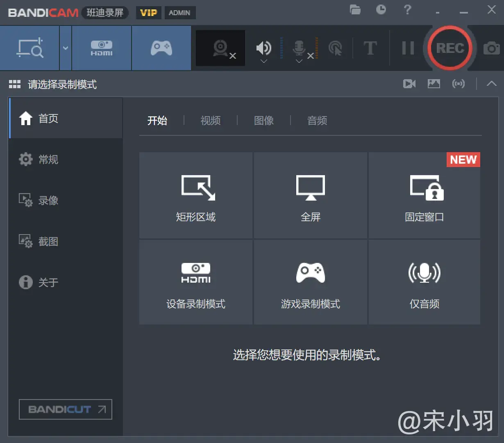Enable the text overlay T icon
This screenshot has height=443, width=504.
370,48
